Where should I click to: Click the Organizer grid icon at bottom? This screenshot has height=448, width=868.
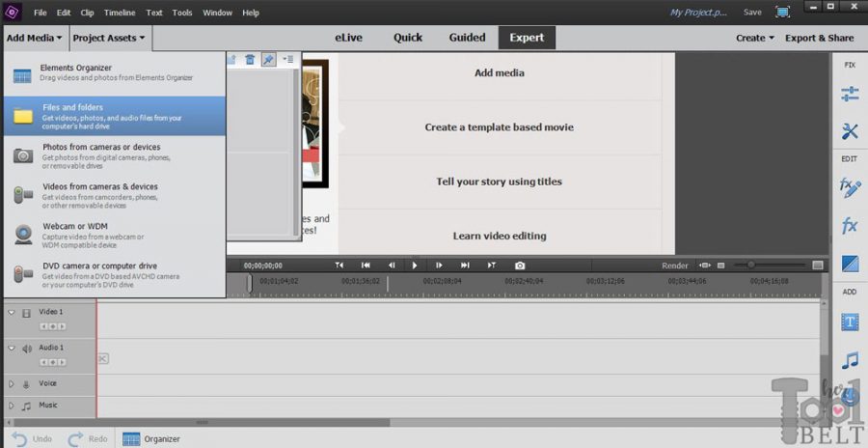(131, 439)
